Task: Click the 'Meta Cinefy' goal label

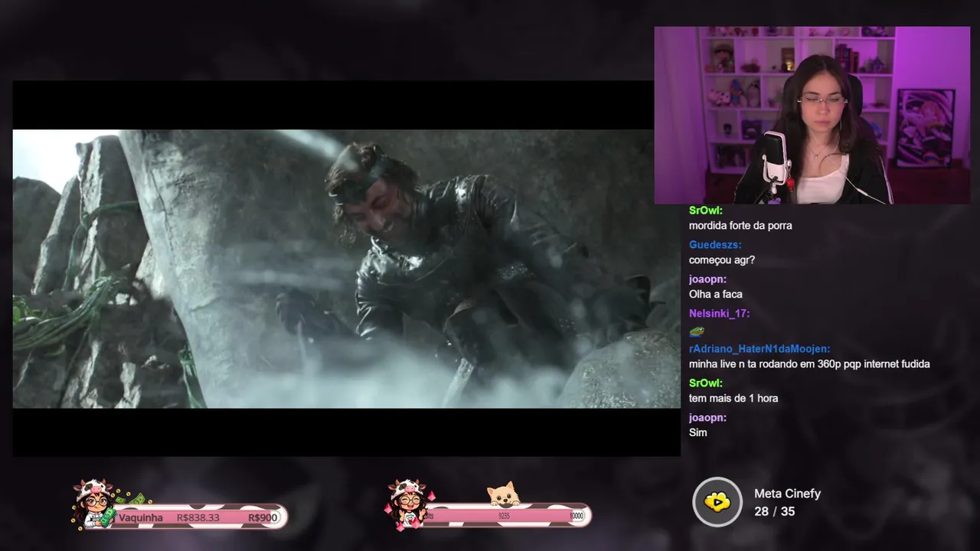Action: coord(787,494)
